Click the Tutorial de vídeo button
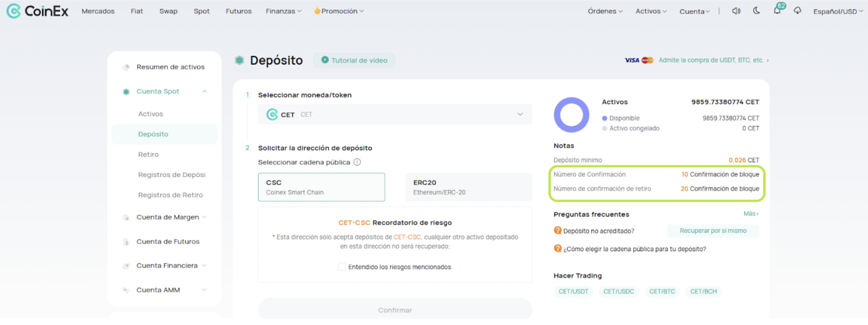 coord(354,60)
